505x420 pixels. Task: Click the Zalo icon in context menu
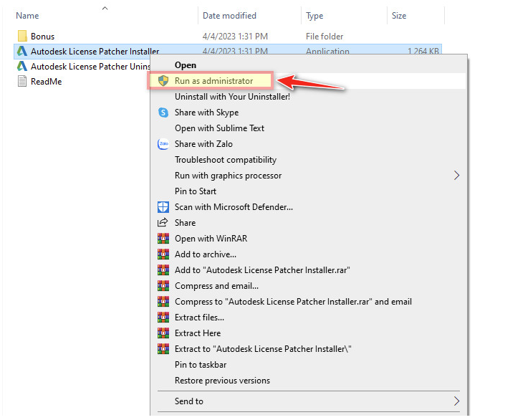(x=163, y=144)
